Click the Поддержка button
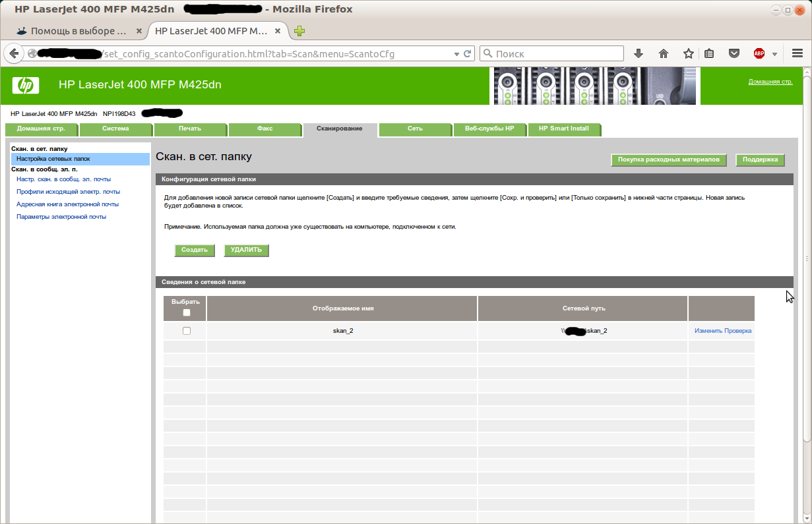Viewport: 812px width, 524px height. point(760,160)
